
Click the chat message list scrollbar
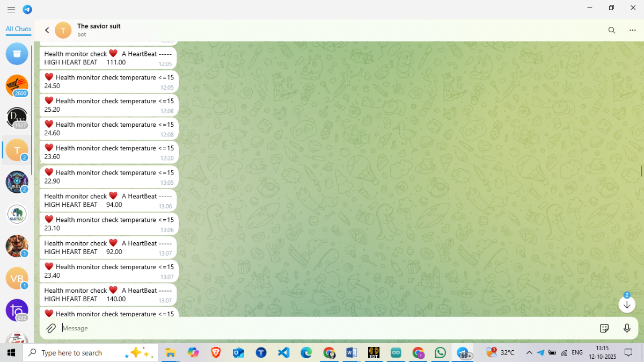click(641, 171)
